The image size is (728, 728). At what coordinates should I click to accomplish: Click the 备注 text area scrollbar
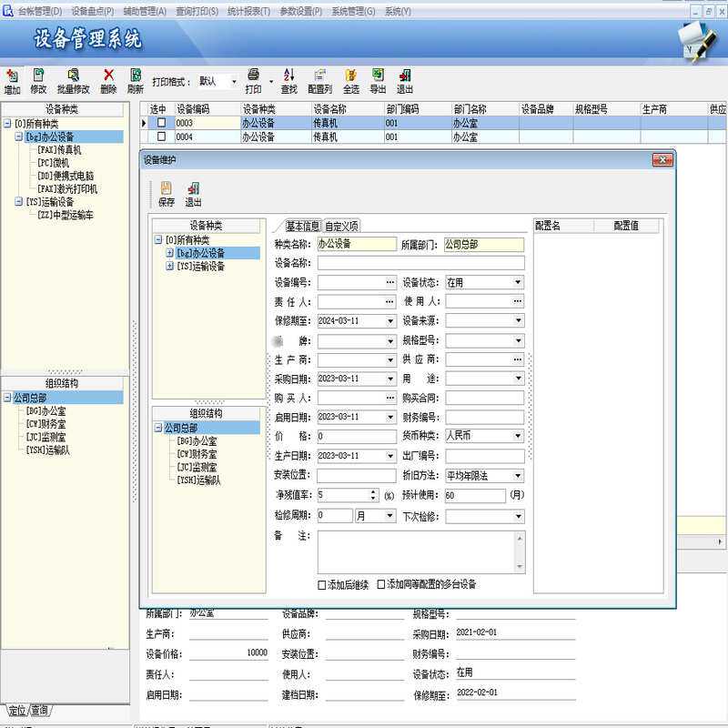520,552
